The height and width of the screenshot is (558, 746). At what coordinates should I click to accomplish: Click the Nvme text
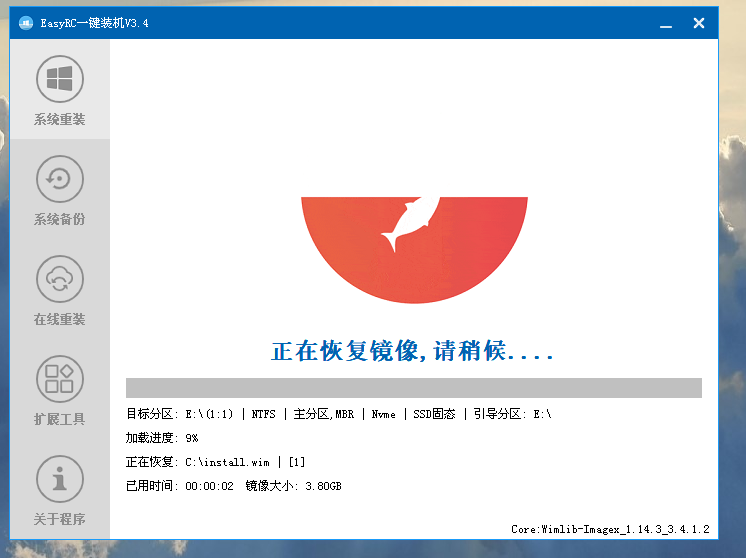click(383, 414)
